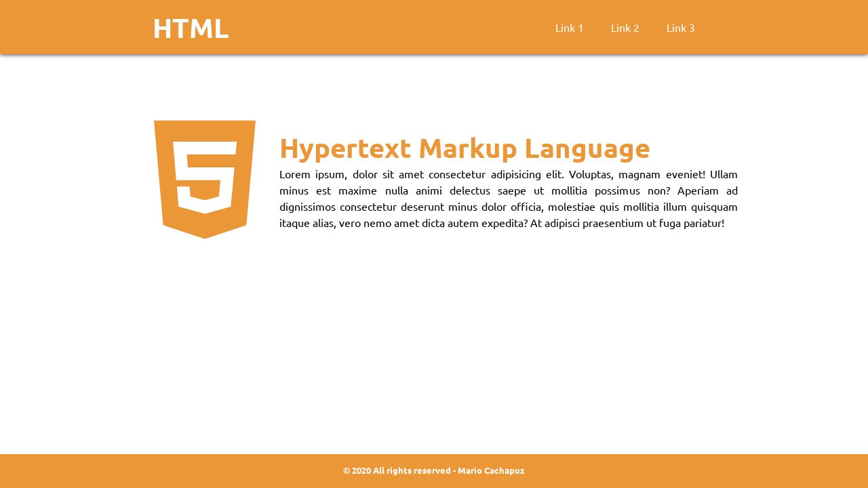This screenshot has width=868, height=488.
Task: Click the Hypertext Markup Language heading
Action: pyautogui.click(x=465, y=148)
